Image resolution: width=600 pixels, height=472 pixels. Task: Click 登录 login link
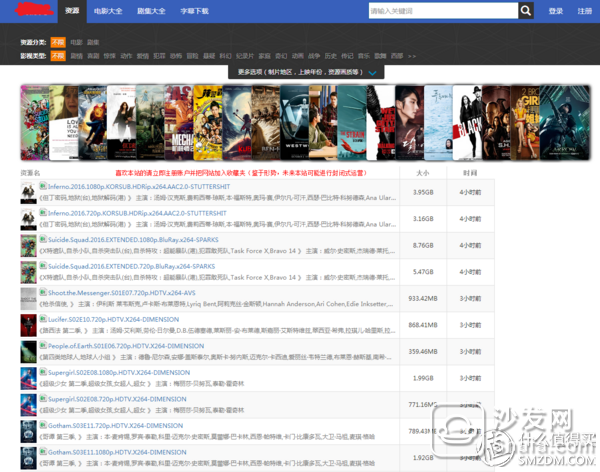556,11
